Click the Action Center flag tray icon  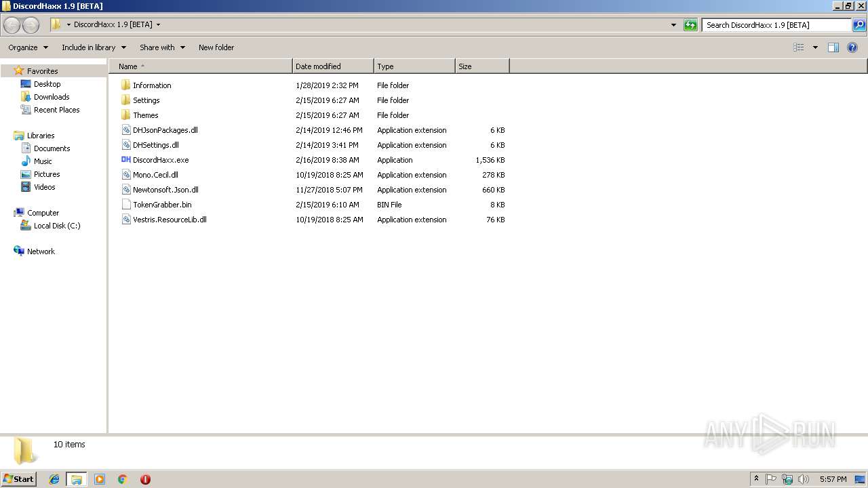coord(771,479)
